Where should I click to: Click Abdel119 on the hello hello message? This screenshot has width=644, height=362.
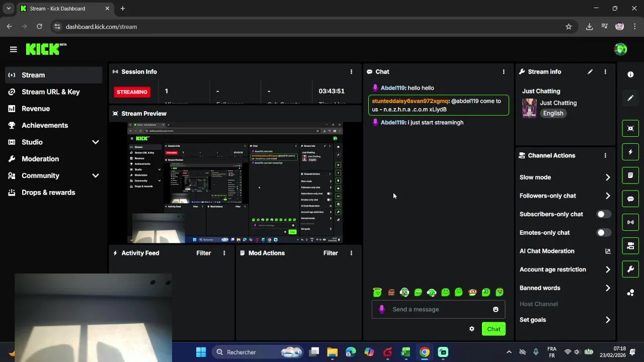pos(393,88)
